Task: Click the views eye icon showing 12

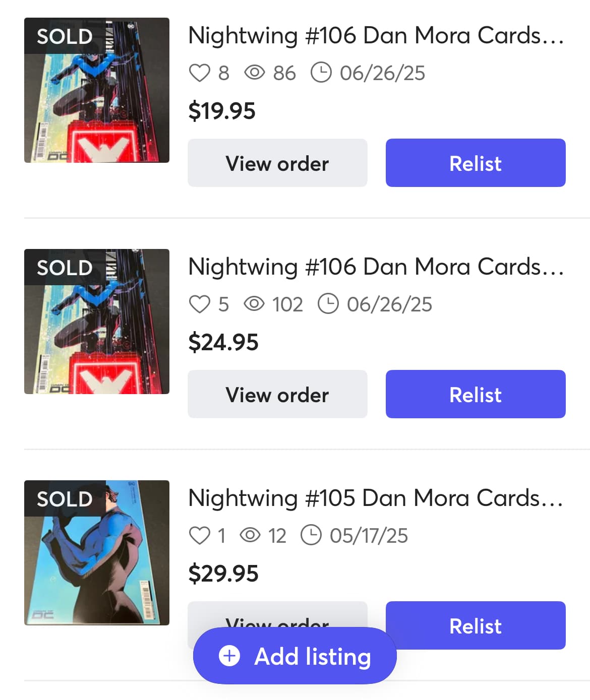Action: [250, 535]
